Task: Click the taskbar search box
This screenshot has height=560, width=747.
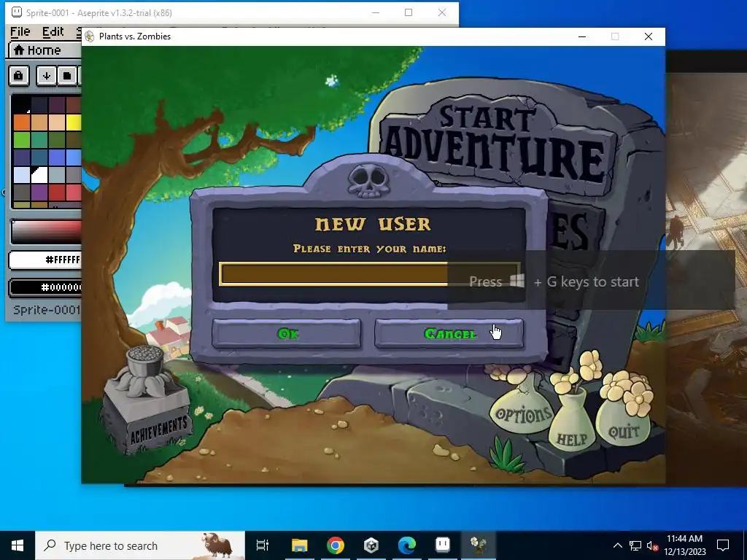Action: click(140, 545)
